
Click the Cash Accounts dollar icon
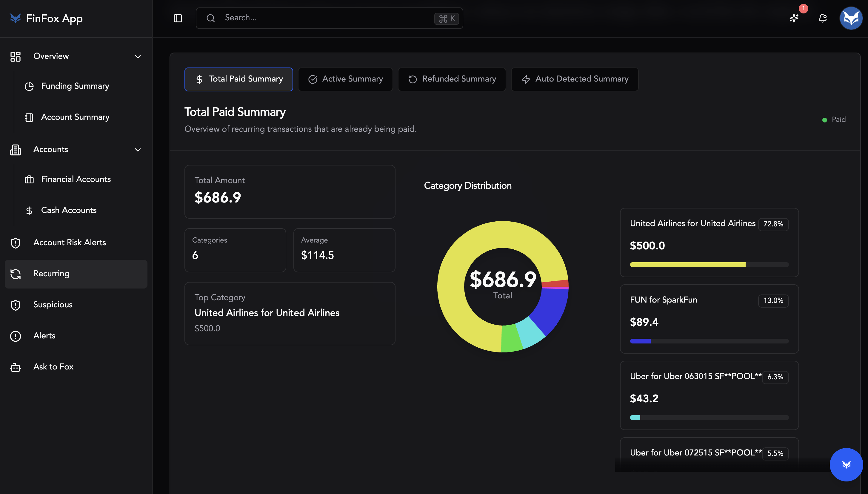pos(29,211)
